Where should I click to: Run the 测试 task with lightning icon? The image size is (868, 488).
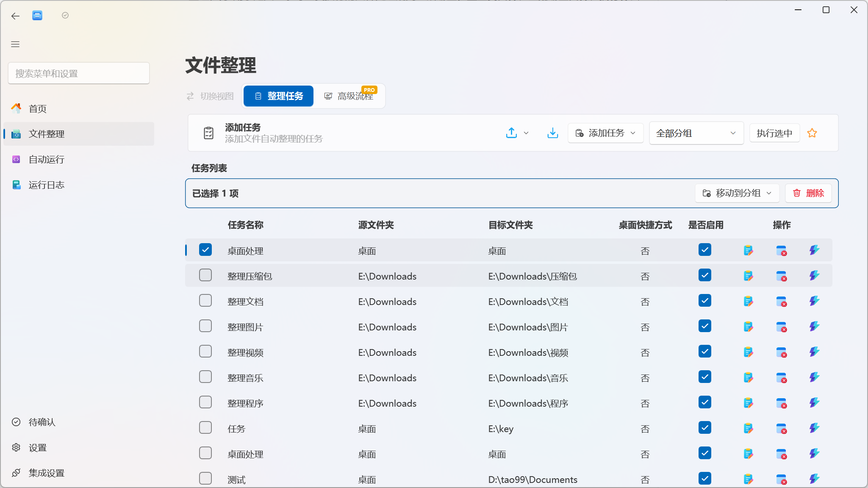814,479
